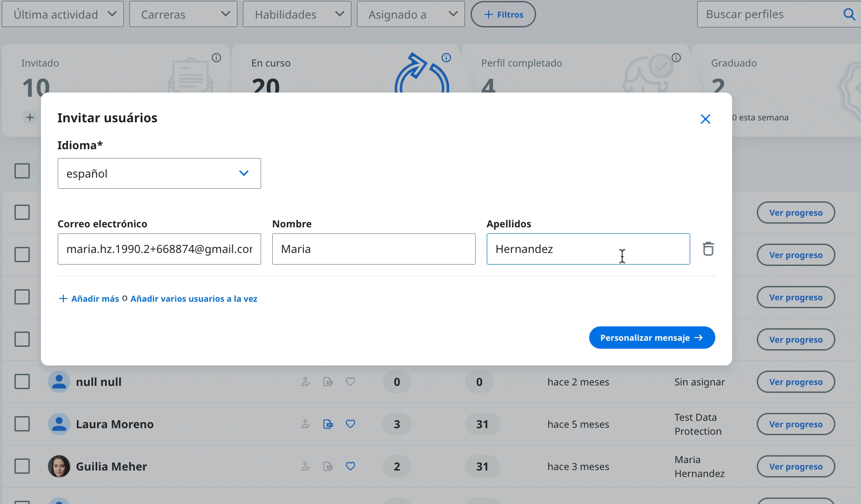Click Laura Moreno's avatar icon

click(59, 424)
